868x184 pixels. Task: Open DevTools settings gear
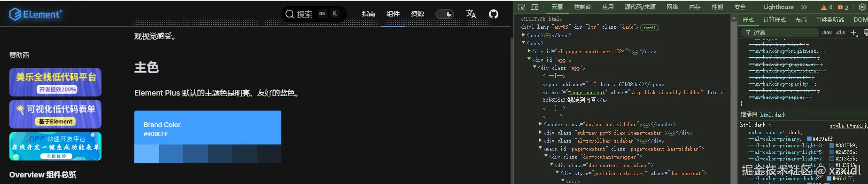(862, 7)
